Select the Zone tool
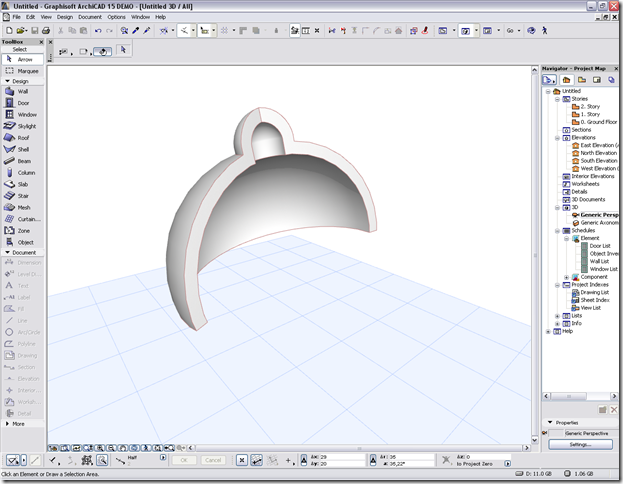The image size is (623, 484). pyautogui.click(x=22, y=230)
